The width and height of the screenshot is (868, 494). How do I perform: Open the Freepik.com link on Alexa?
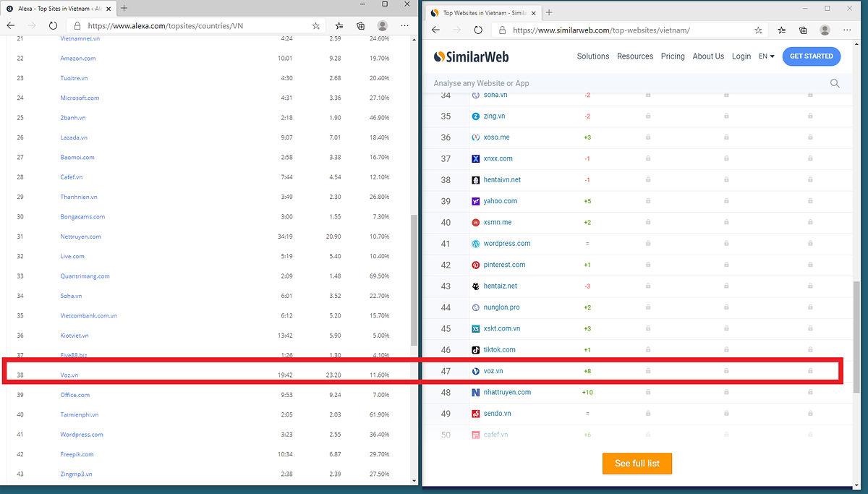(x=77, y=454)
